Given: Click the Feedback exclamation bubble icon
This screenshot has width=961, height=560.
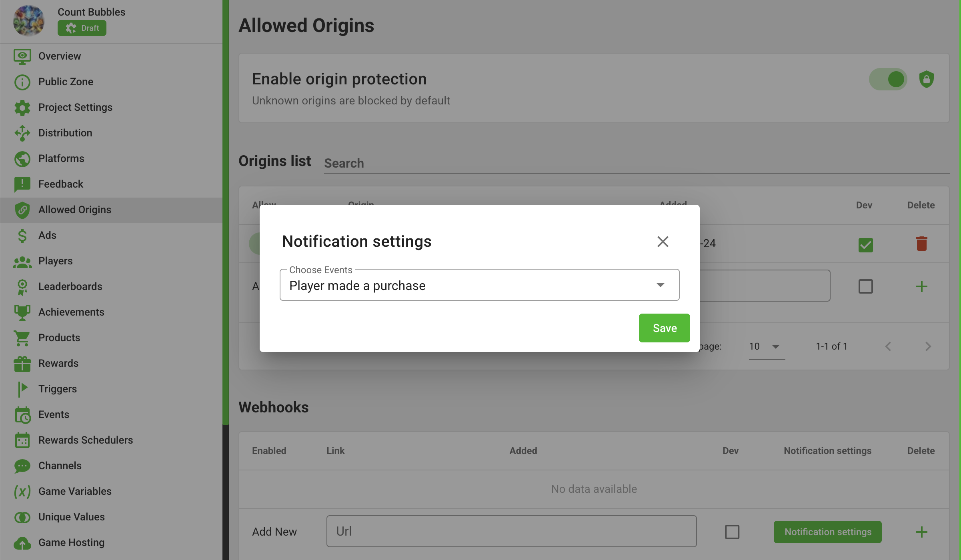Looking at the screenshot, I should 22,184.
